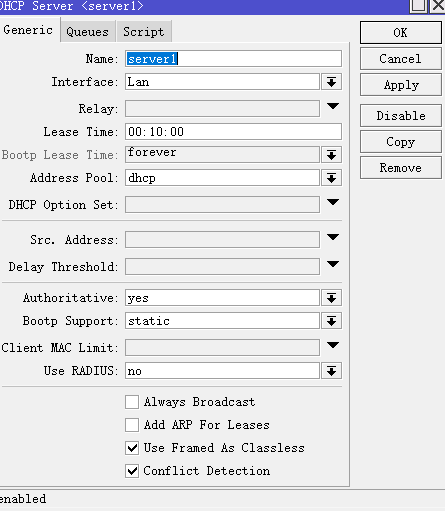Expand the Src. Address field arrow
The width and height of the screenshot is (445, 511).
[333, 237]
